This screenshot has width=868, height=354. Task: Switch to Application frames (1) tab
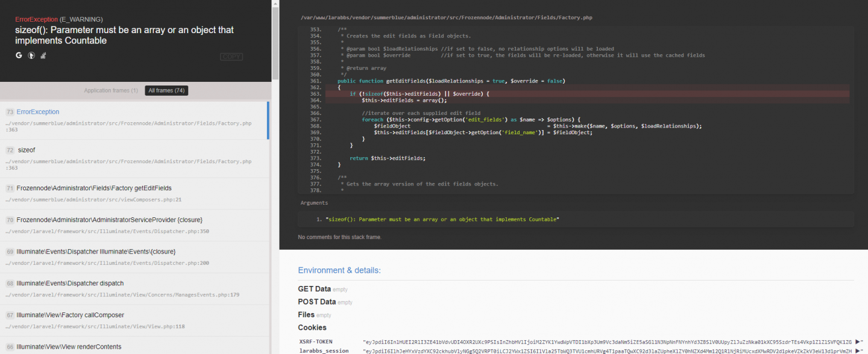(111, 91)
